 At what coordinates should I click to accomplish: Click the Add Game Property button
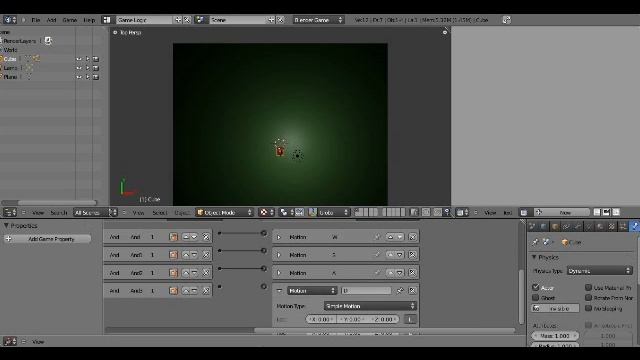click(x=47, y=239)
